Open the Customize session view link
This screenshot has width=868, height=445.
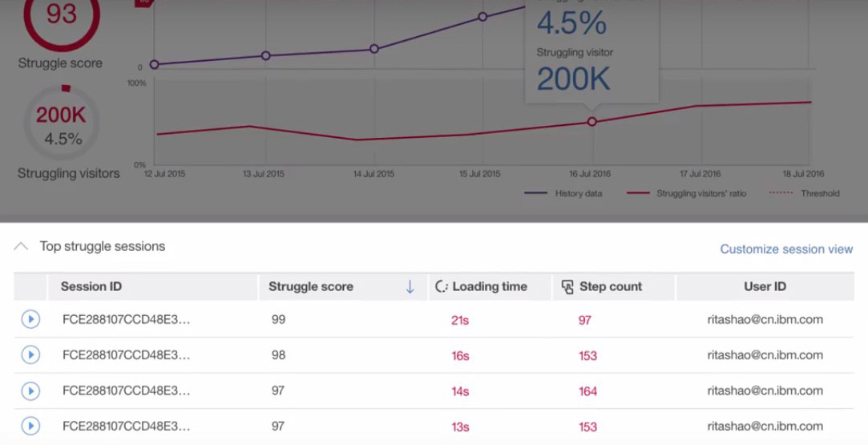[x=786, y=249]
